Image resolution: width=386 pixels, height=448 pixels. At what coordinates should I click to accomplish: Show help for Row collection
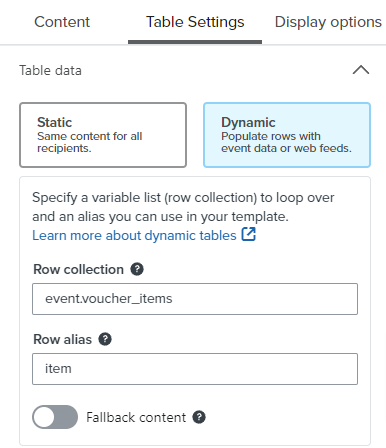(137, 269)
